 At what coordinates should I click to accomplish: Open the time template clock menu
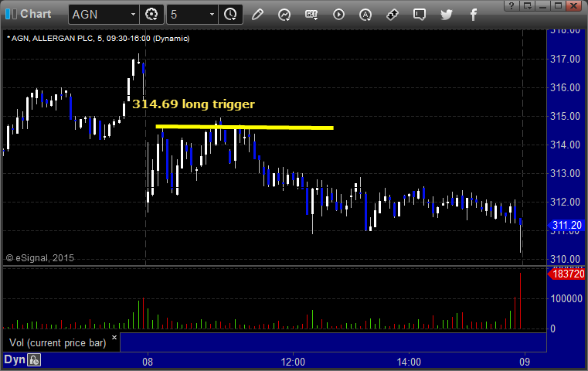coord(230,15)
